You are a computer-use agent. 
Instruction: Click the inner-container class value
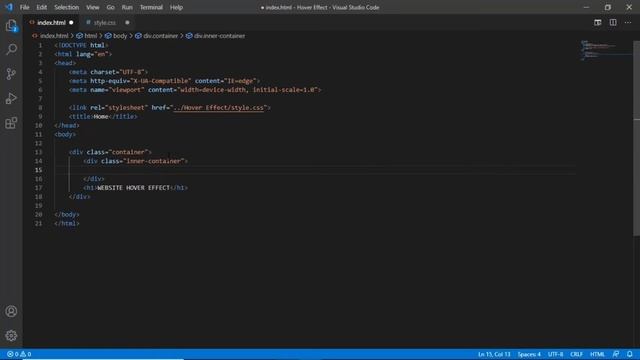[153, 161]
